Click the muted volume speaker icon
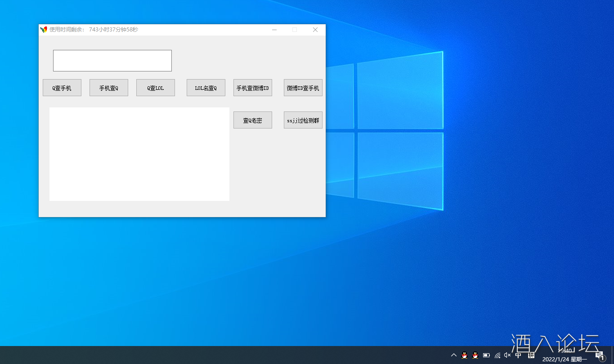Screen dimensions: 614x364 click(507, 355)
